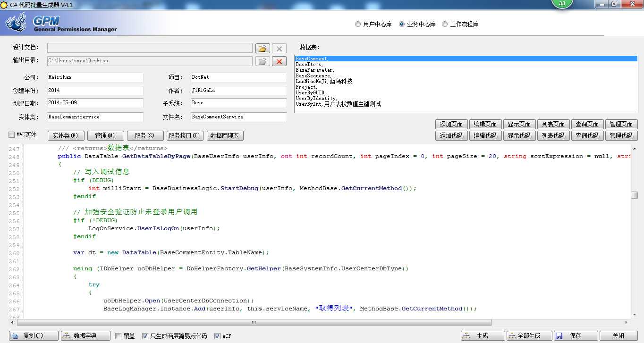Click the 创建日期 field 2014-05-09
The width and height of the screenshot is (644, 343).
tap(95, 103)
